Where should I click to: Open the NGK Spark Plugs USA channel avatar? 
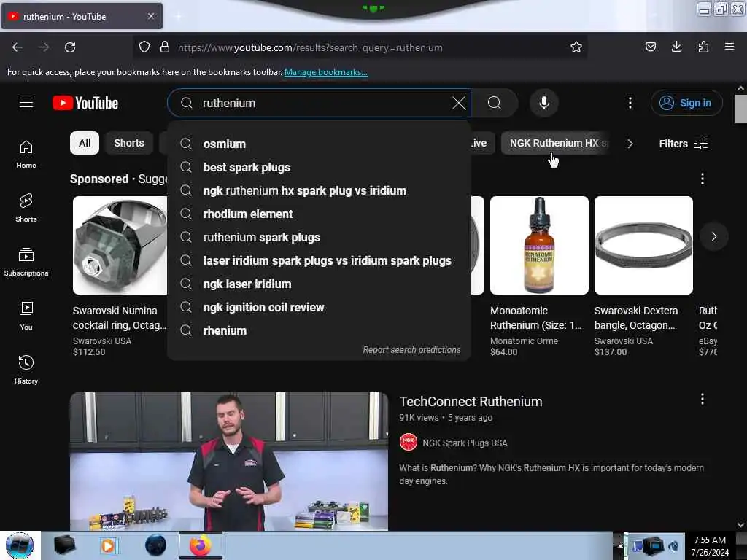(x=409, y=443)
